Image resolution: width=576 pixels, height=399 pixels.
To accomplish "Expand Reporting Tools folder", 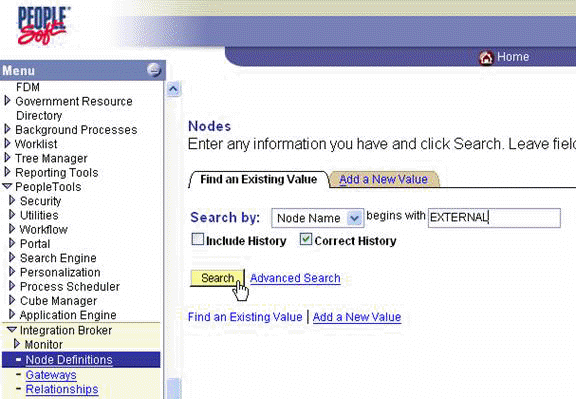I will point(7,172).
